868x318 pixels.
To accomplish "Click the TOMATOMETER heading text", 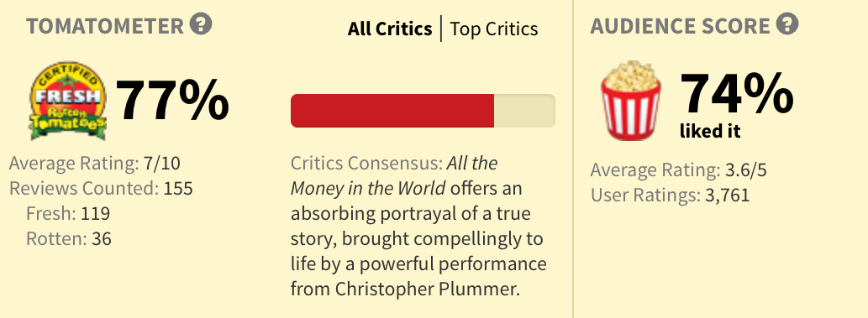I will 105,26.
